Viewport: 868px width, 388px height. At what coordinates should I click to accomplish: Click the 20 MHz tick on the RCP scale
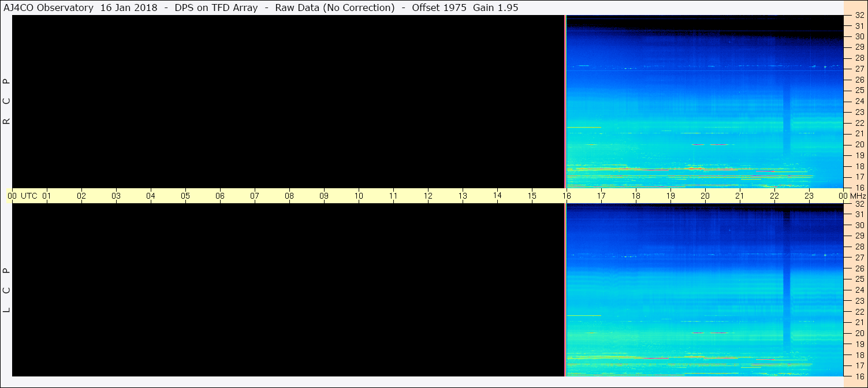point(859,144)
